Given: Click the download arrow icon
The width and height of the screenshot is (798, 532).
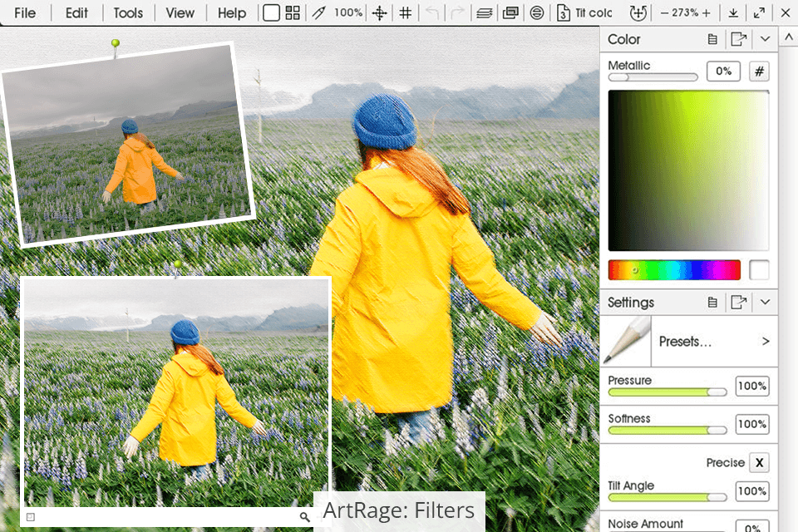Looking at the screenshot, I should tap(733, 12).
